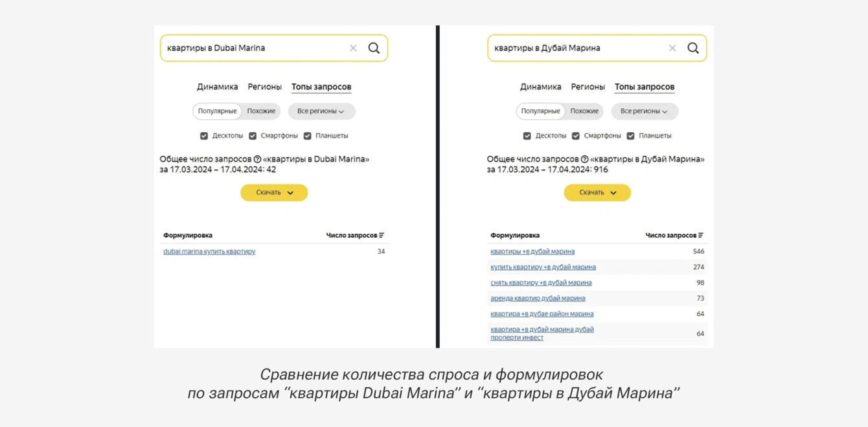Screen dimensions: 868x427
Task: Sort by Число запросов icon in right table
Action: pos(701,235)
